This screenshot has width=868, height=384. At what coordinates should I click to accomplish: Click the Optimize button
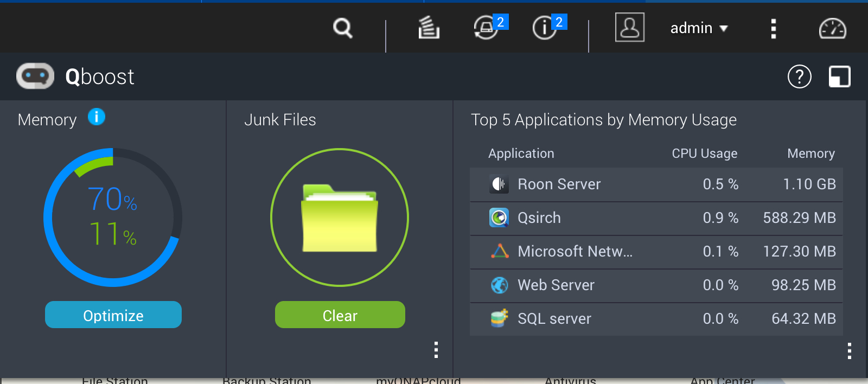(113, 315)
